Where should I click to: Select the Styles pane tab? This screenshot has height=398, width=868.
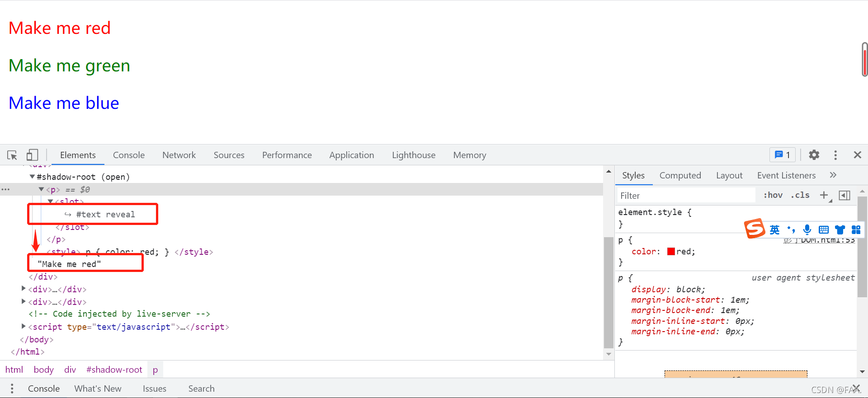pos(633,175)
